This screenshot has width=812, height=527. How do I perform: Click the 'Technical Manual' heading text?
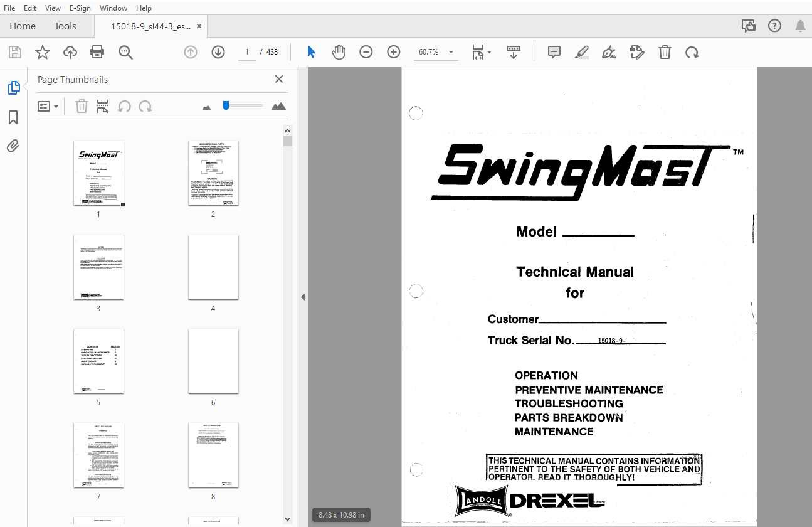[x=575, y=272]
